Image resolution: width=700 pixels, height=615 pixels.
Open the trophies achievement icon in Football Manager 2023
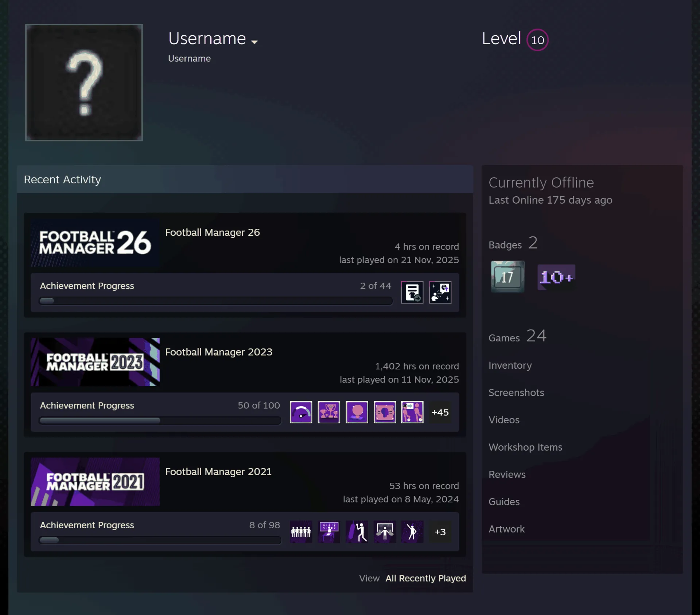pyautogui.click(x=329, y=412)
